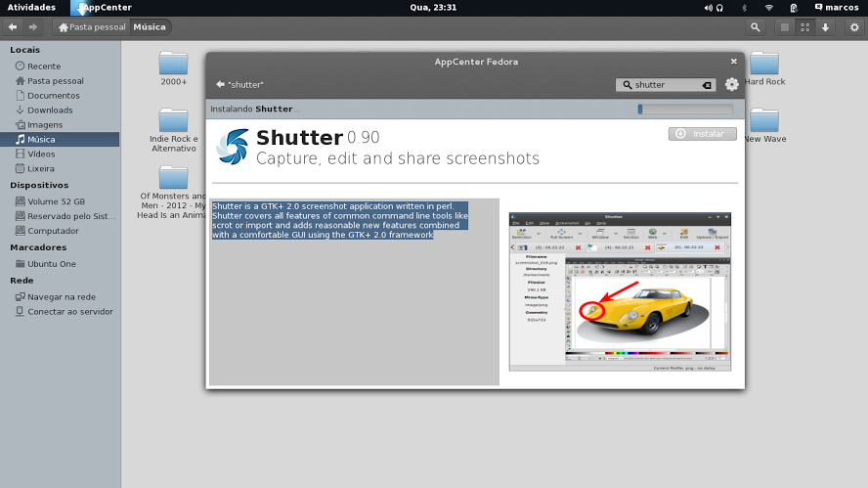Open Imagens in sidebar

point(60,124)
